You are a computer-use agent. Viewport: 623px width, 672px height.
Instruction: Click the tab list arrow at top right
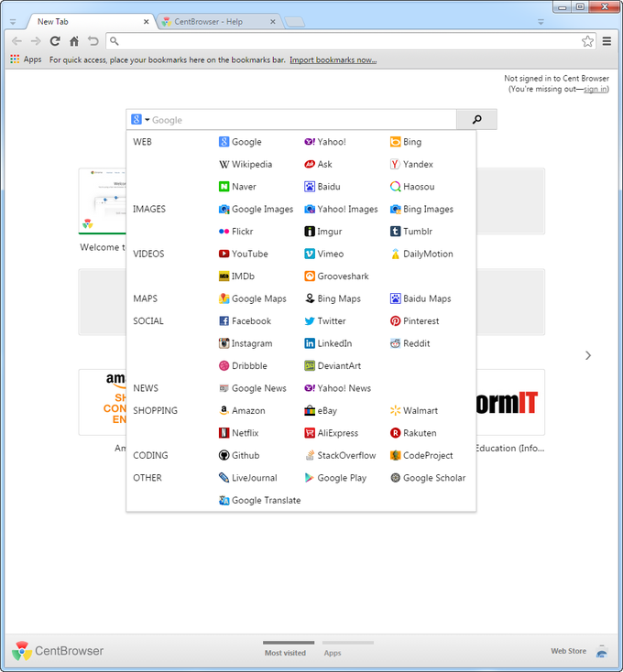(x=541, y=22)
